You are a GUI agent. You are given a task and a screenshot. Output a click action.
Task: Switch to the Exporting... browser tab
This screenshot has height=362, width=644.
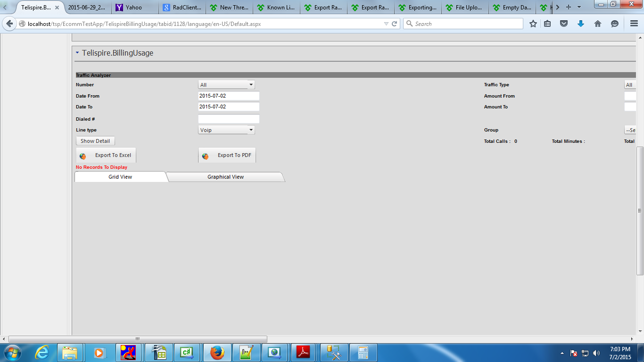(418, 8)
